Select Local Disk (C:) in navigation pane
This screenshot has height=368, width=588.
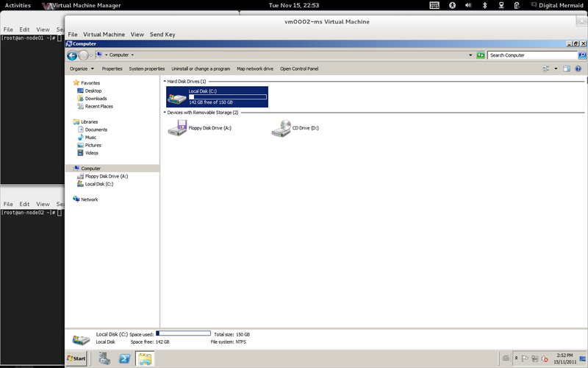[x=99, y=184]
